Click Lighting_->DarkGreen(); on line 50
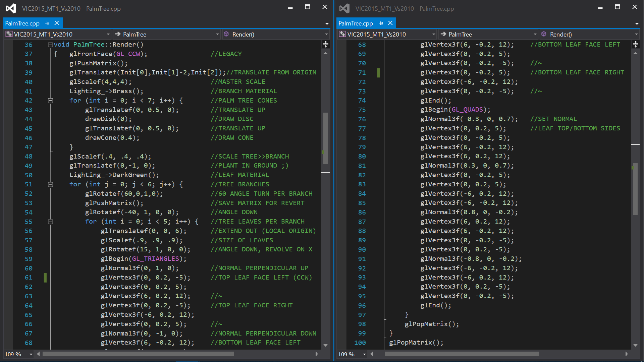This screenshot has height=362, width=644. click(114, 175)
